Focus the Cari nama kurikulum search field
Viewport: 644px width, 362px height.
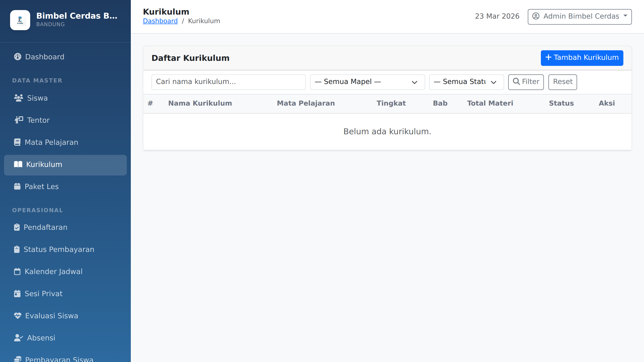228,82
